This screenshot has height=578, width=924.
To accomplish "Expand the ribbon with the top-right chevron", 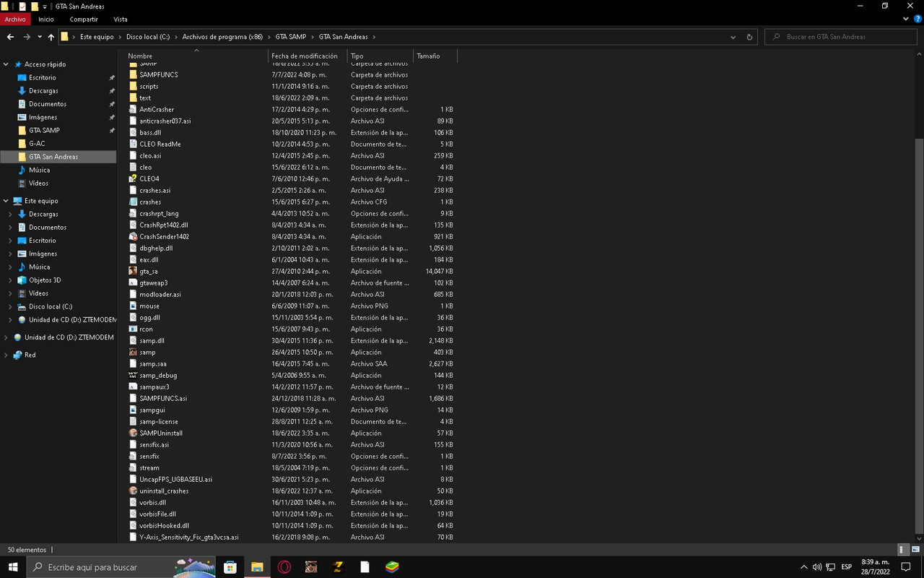I will click(x=906, y=19).
